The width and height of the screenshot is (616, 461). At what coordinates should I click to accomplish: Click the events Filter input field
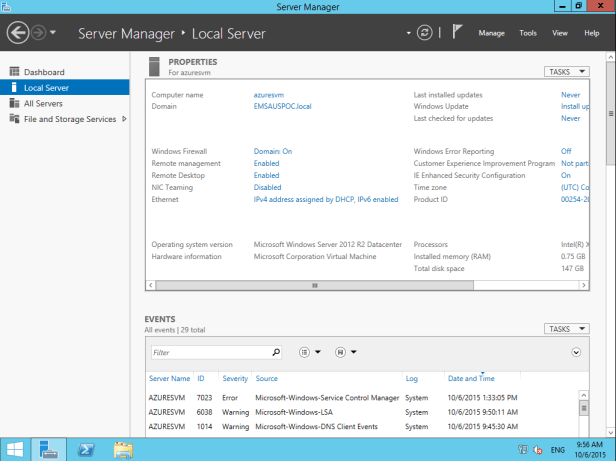[210, 353]
